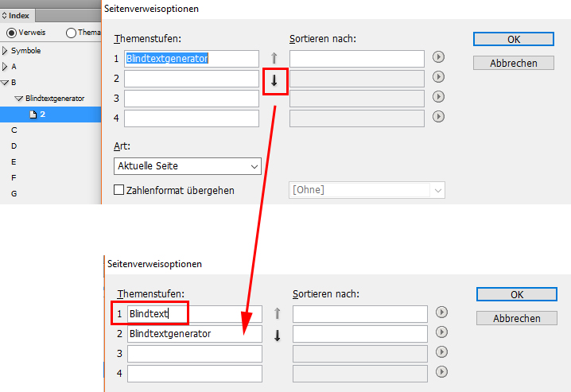Switch to the Index panel tab
The height and width of the screenshot is (392, 571).
point(17,16)
